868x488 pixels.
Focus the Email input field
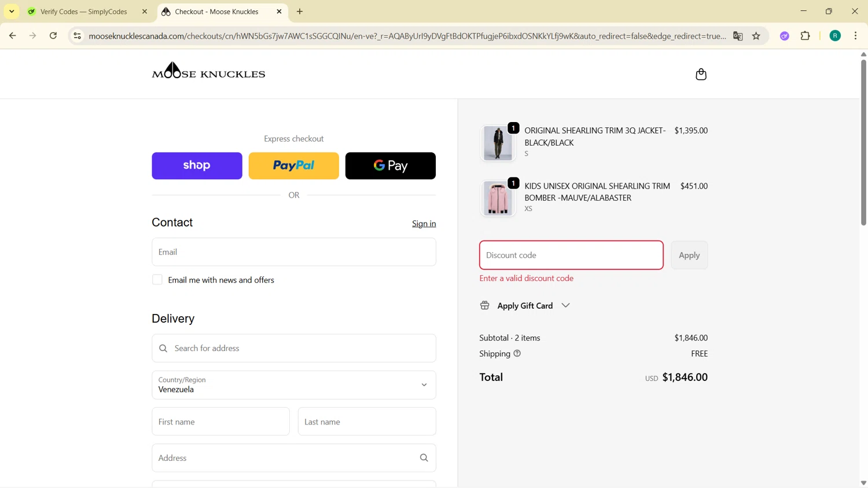(x=294, y=252)
